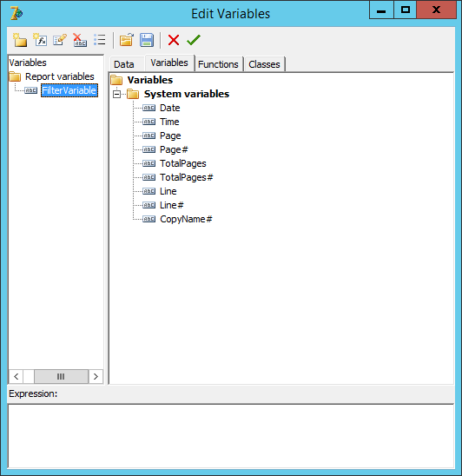Open the Functions tab
The height and width of the screenshot is (476, 462).
click(218, 64)
